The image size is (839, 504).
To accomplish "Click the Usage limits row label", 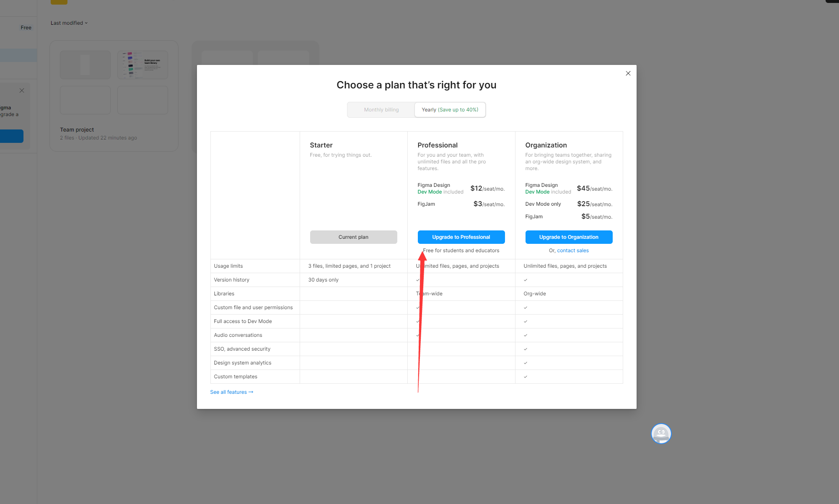I will point(228,266).
